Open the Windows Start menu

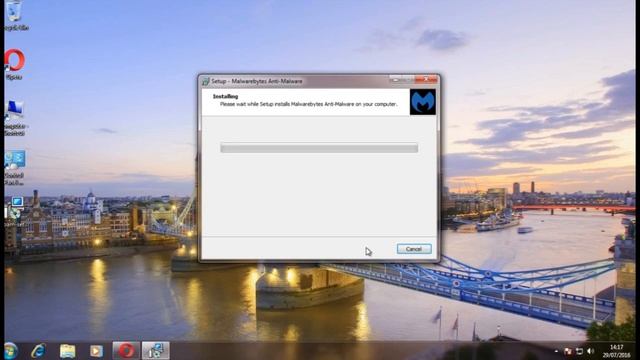(x=10, y=351)
